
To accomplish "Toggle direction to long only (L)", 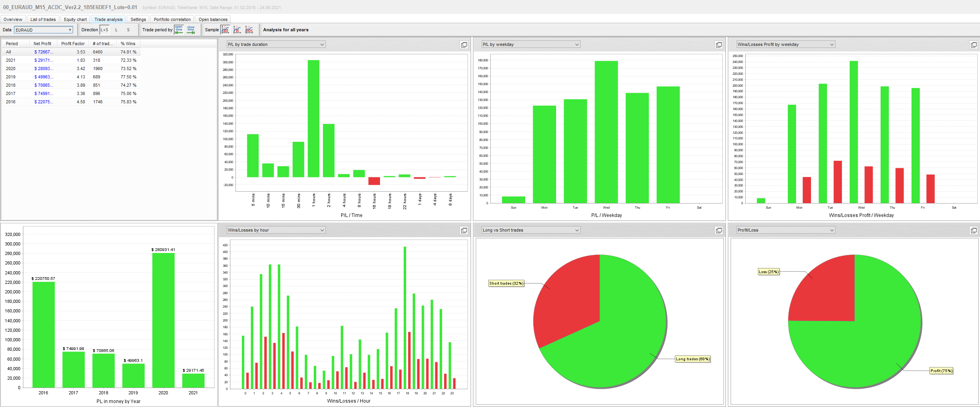I will (x=116, y=30).
